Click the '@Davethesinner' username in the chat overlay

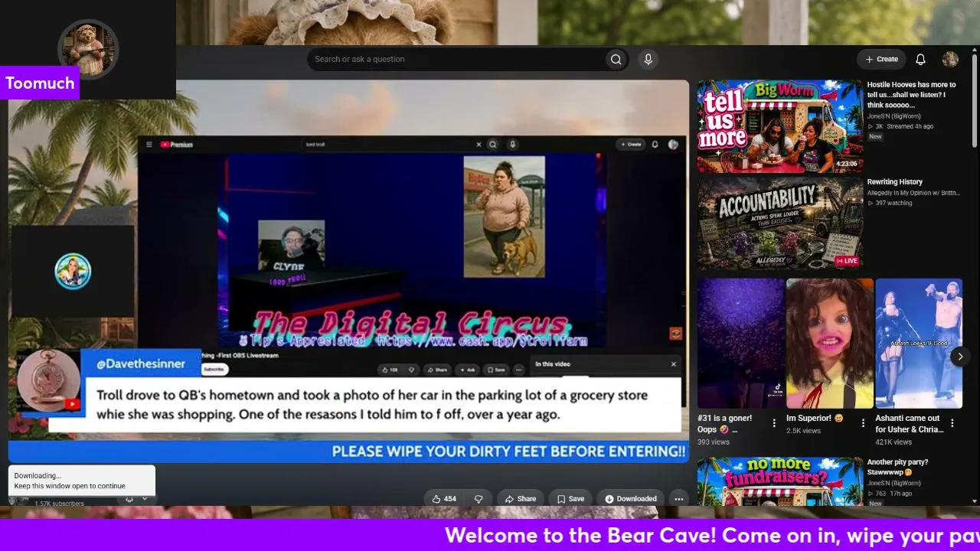pos(141,364)
